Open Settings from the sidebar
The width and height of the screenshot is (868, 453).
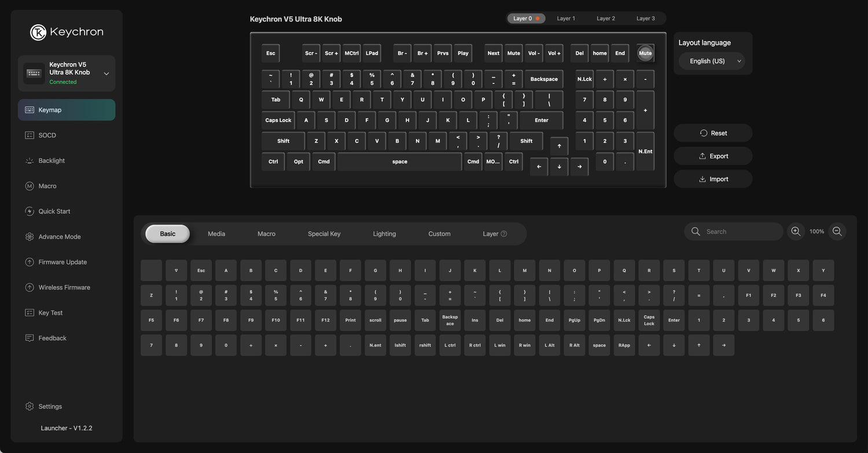click(50, 407)
